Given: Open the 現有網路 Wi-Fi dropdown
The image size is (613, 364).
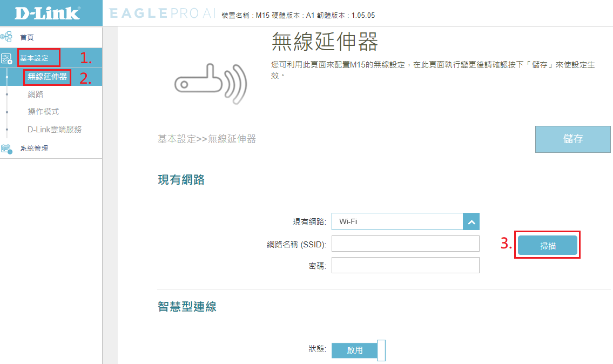Looking at the screenshot, I should (x=405, y=221).
